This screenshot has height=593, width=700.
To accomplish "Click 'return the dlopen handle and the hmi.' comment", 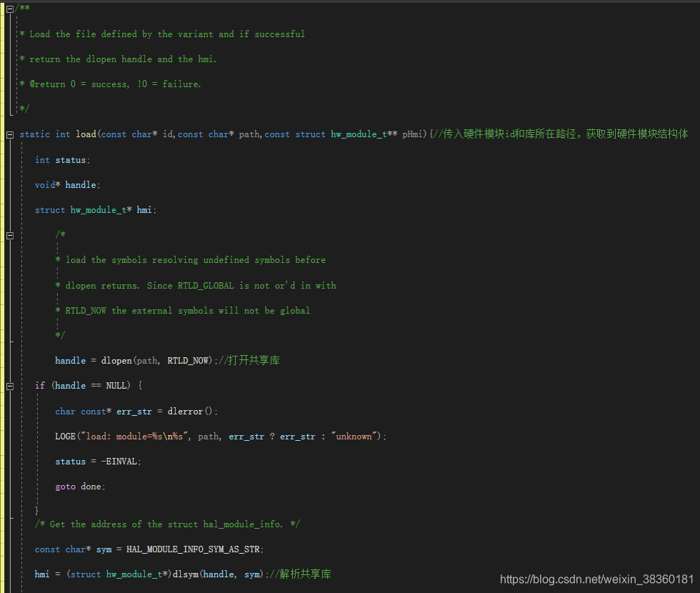I will pyautogui.click(x=119, y=59).
